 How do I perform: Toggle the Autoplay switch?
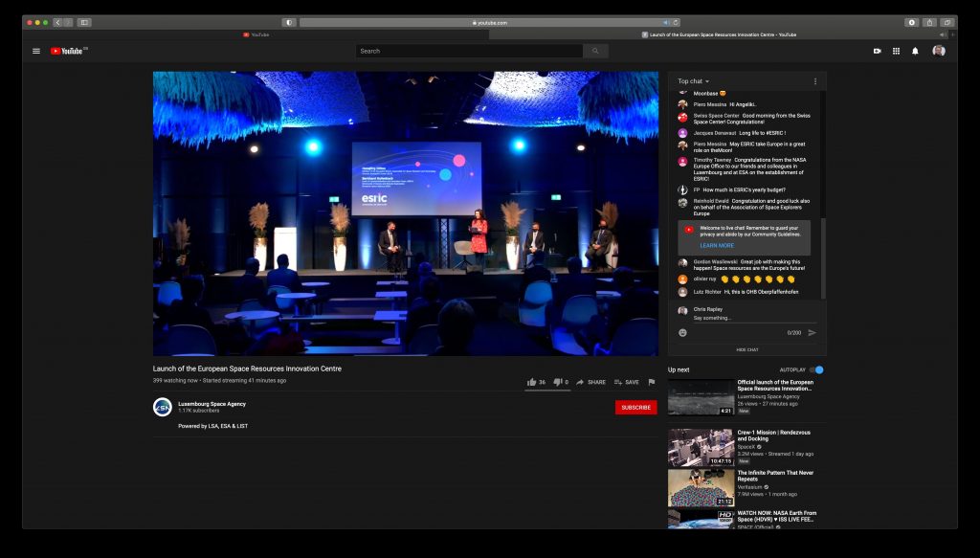tap(817, 369)
